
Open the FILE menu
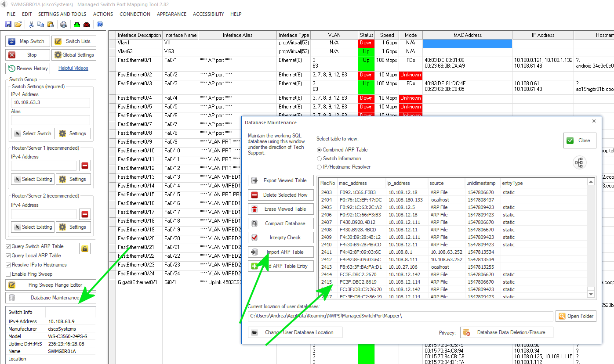coord(11,14)
